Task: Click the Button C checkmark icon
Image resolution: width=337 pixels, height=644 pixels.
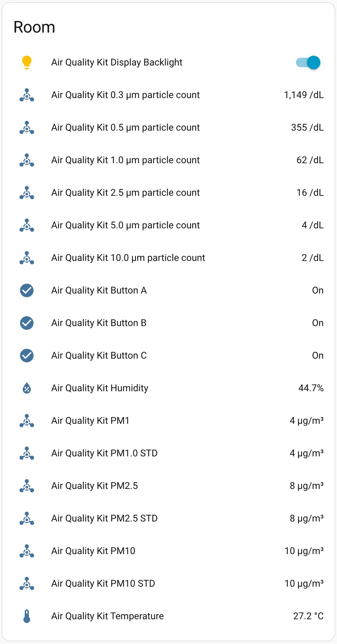Action: point(27,356)
